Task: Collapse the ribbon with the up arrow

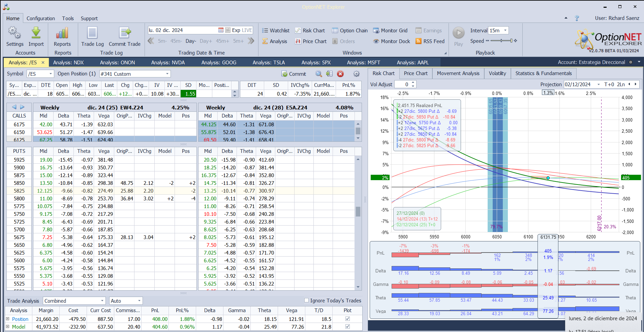Action: [566, 18]
